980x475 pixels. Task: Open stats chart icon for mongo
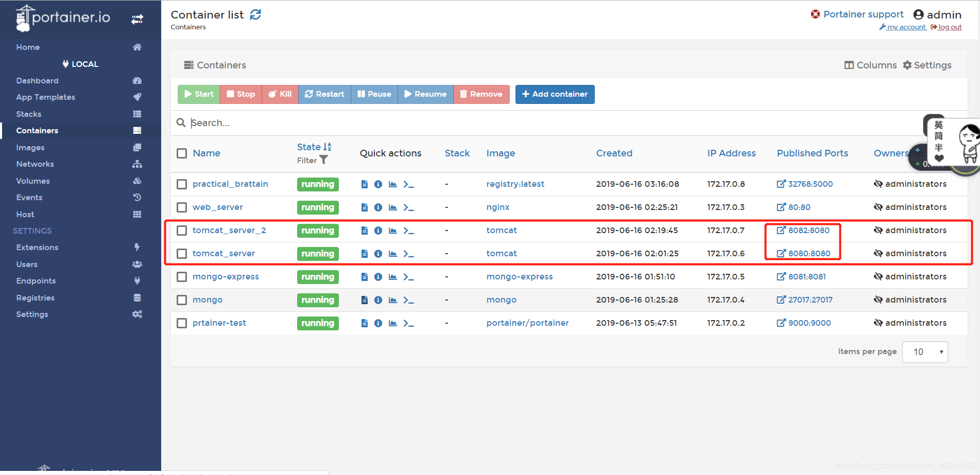click(x=393, y=300)
